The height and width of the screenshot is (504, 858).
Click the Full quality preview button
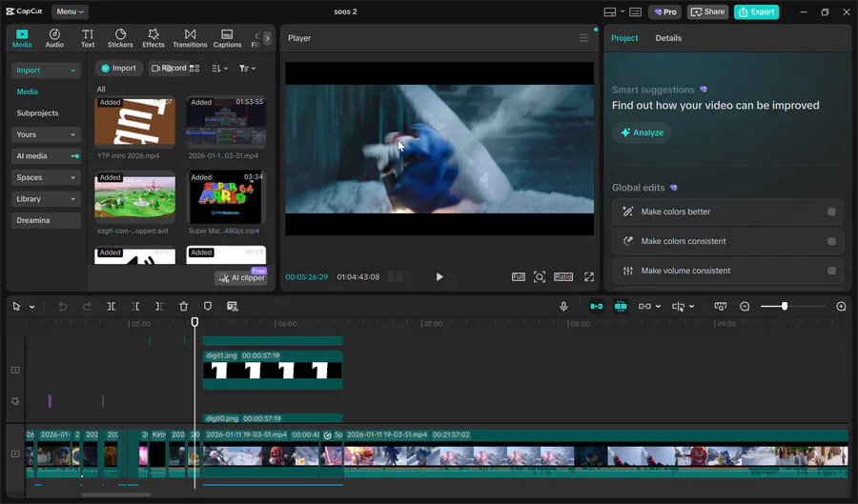coord(519,276)
